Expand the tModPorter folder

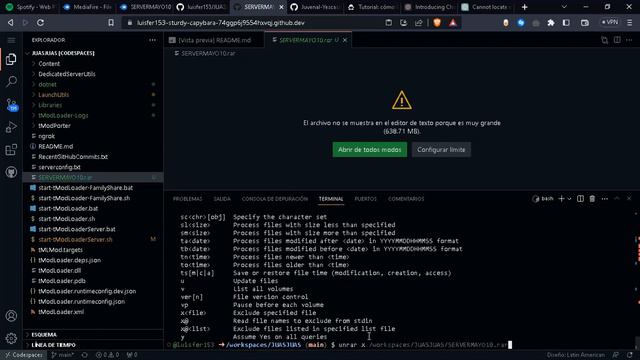point(54,126)
